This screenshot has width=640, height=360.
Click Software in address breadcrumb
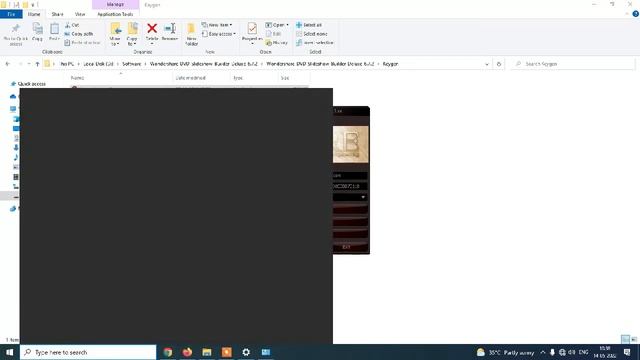[131, 64]
